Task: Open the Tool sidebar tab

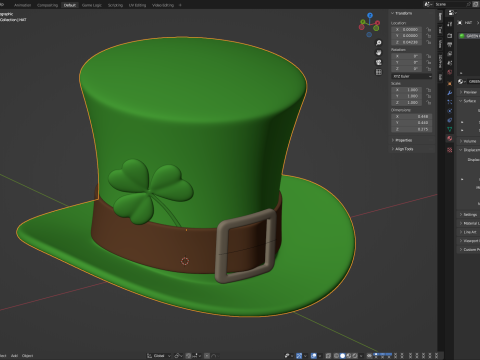Action: 440,30
